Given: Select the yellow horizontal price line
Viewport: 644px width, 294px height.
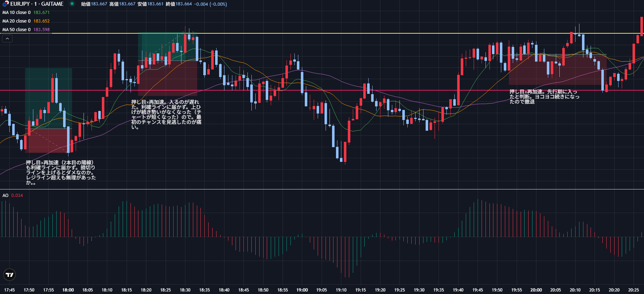Looking at the screenshot, I should (x=323, y=33).
